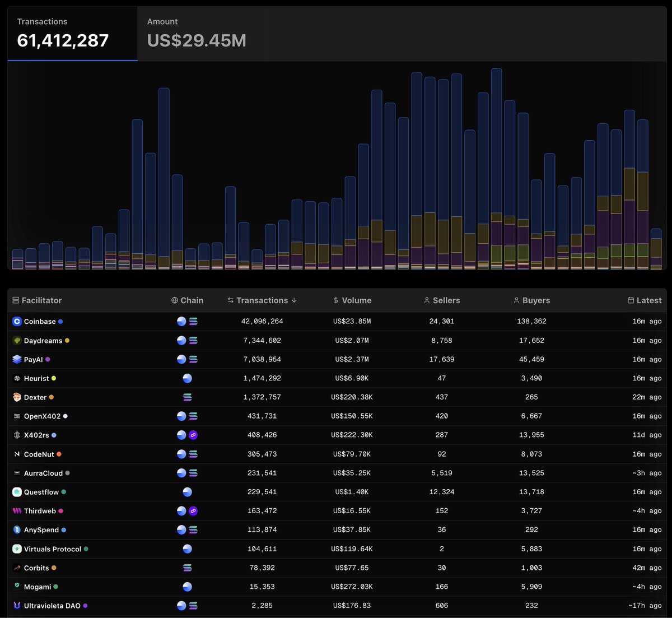
Task: Click the Corbits logo icon
Action: click(x=17, y=568)
